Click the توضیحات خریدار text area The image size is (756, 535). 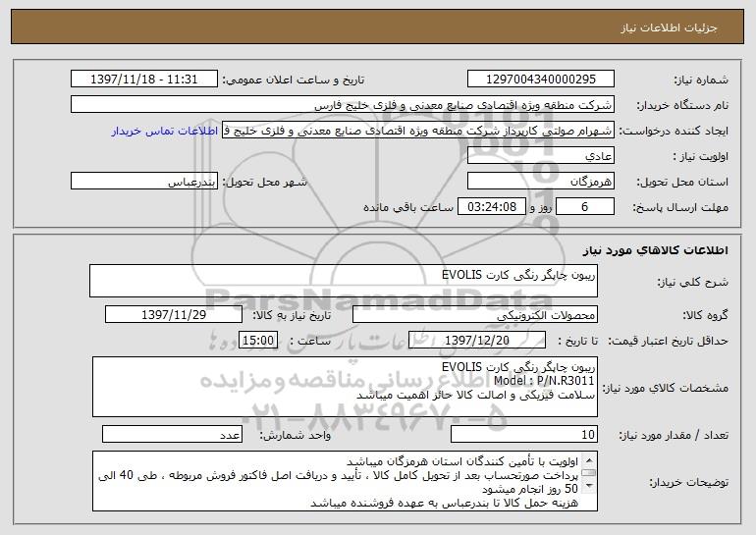[345, 481]
